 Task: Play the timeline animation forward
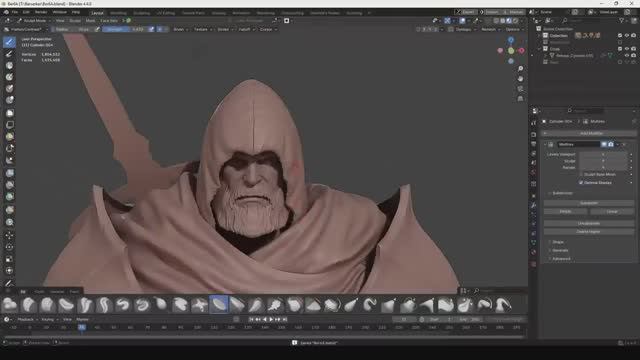click(271, 319)
